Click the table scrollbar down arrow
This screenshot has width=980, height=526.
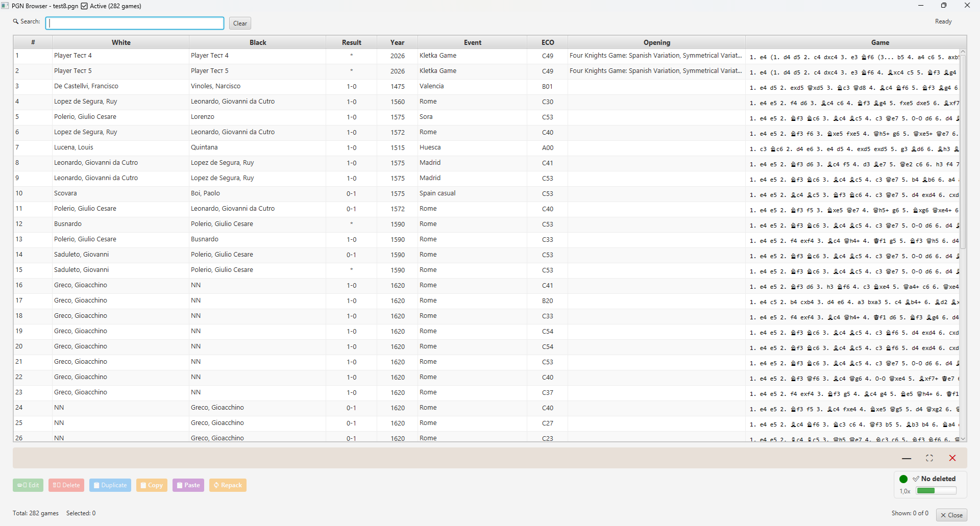pyautogui.click(x=963, y=439)
